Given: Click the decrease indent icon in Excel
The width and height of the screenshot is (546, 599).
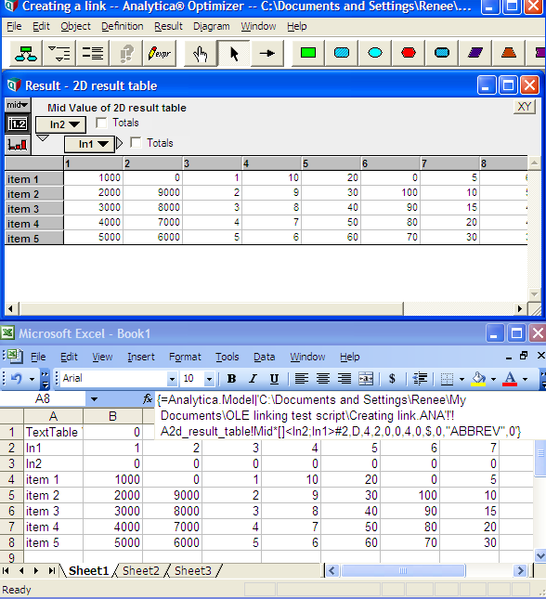Looking at the screenshot, I should pos(420,379).
